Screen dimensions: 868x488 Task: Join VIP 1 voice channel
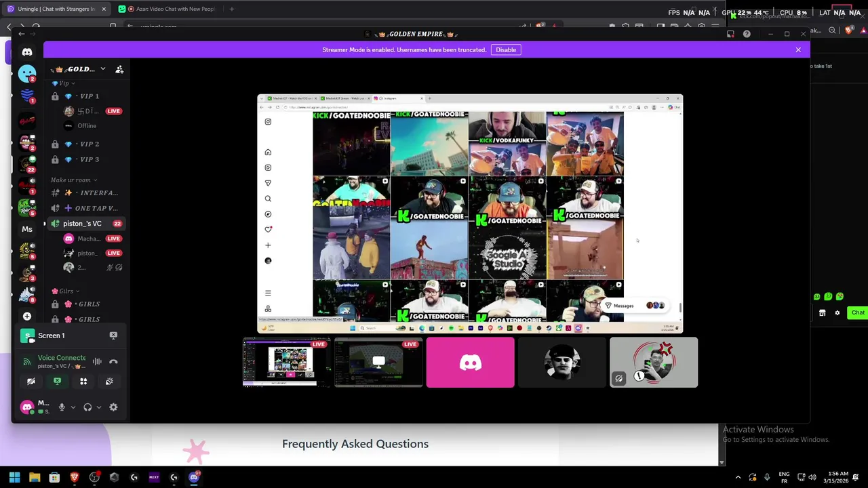coord(85,96)
